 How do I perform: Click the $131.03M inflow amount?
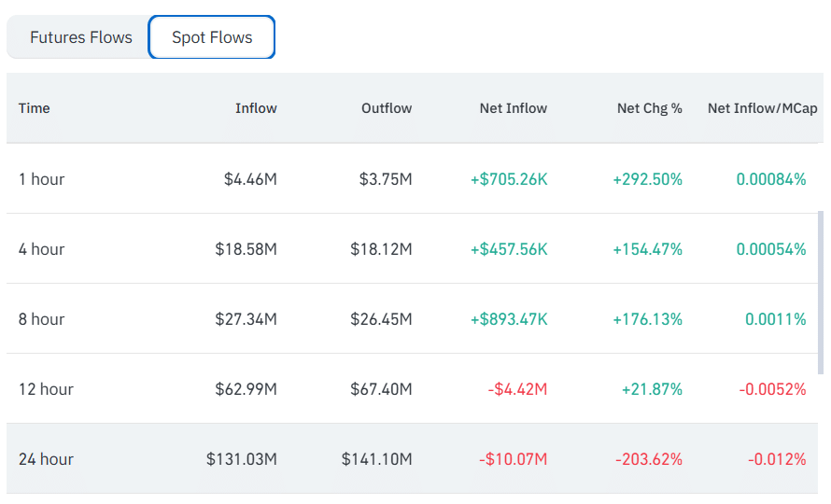point(242,459)
